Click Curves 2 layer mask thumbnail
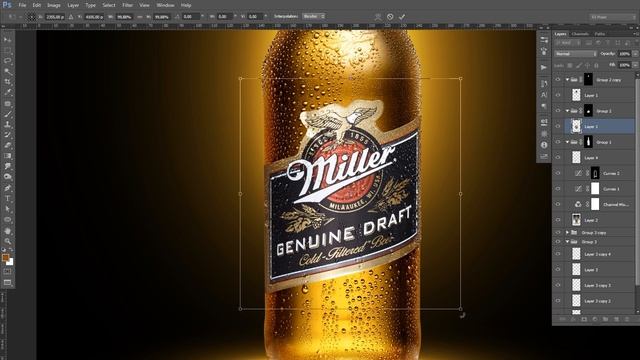The image size is (640, 360). 595,173
